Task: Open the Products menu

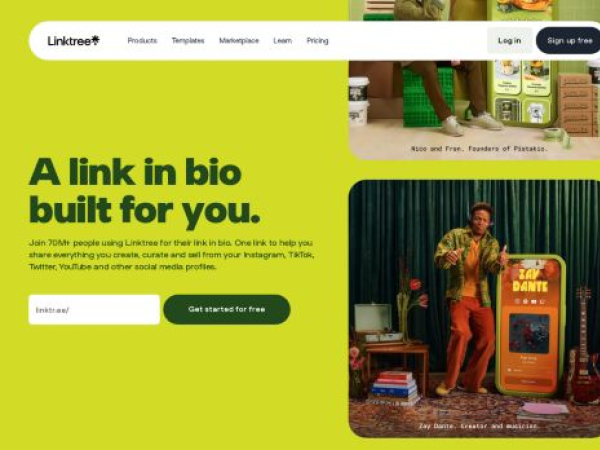Action: click(x=142, y=41)
